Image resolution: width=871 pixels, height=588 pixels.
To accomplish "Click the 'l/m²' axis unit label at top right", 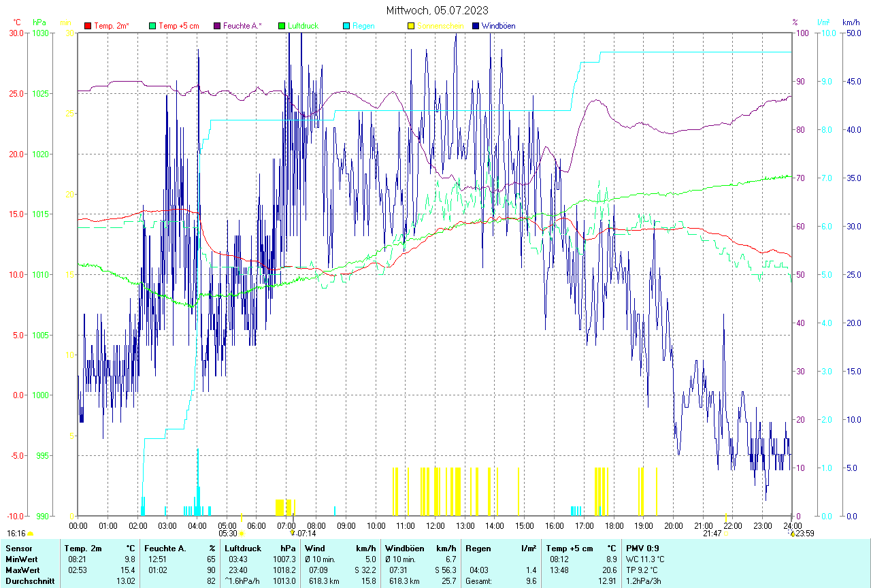I will (x=823, y=22).
